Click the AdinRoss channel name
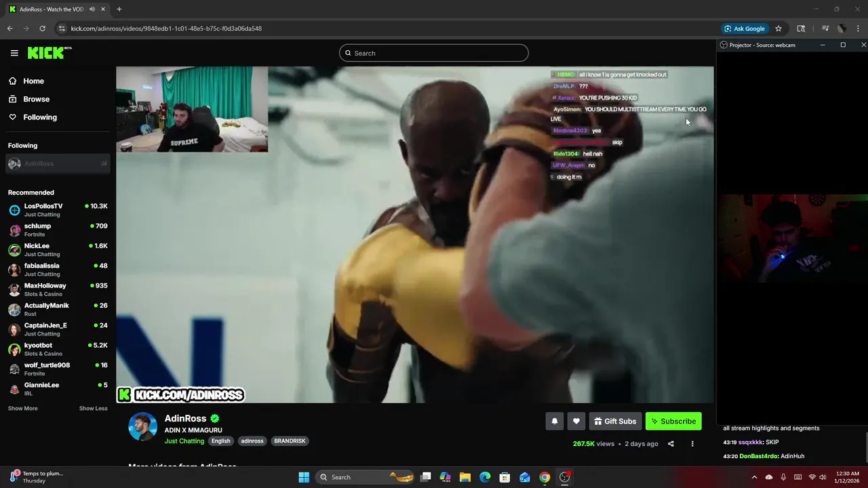The height and width of the screenshot is (488, 868). (185, 418)
